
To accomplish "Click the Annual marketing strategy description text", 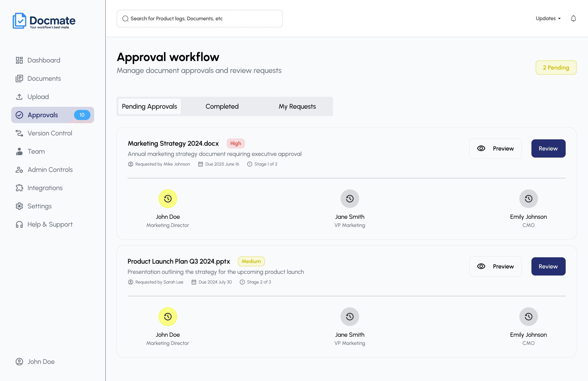I will coord(215,154).
